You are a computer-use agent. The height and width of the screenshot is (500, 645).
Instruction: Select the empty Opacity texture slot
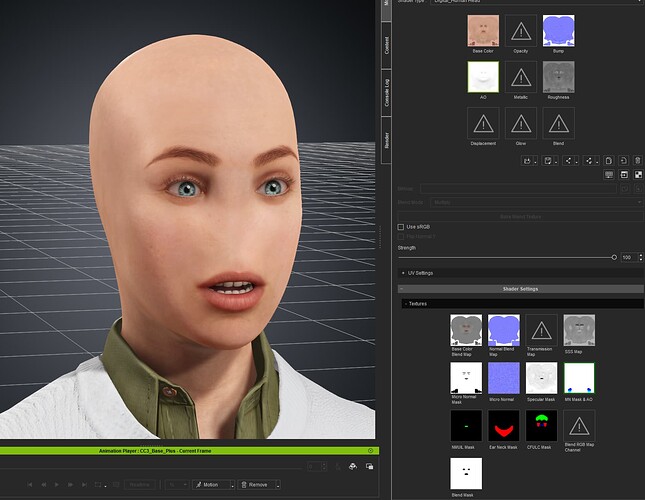tap(521, 30)
